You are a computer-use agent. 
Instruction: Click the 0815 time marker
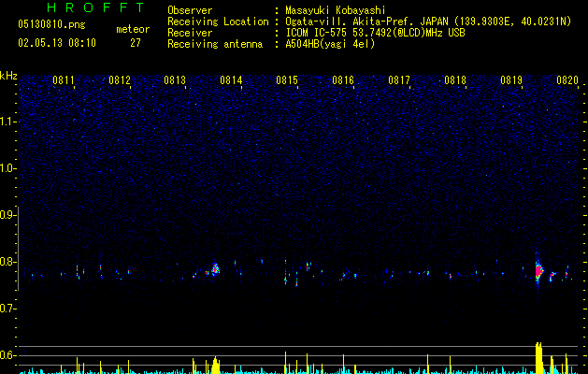(287, 80)
